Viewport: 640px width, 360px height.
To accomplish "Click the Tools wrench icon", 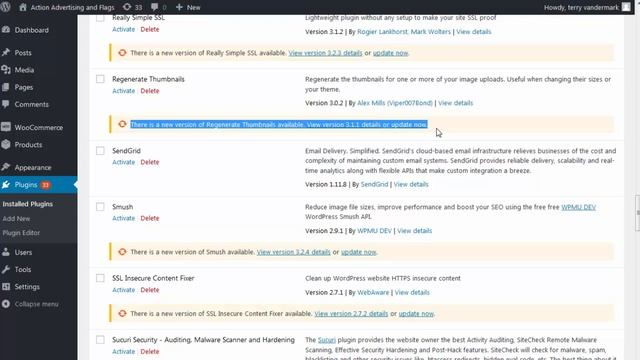I will [6, 269].
